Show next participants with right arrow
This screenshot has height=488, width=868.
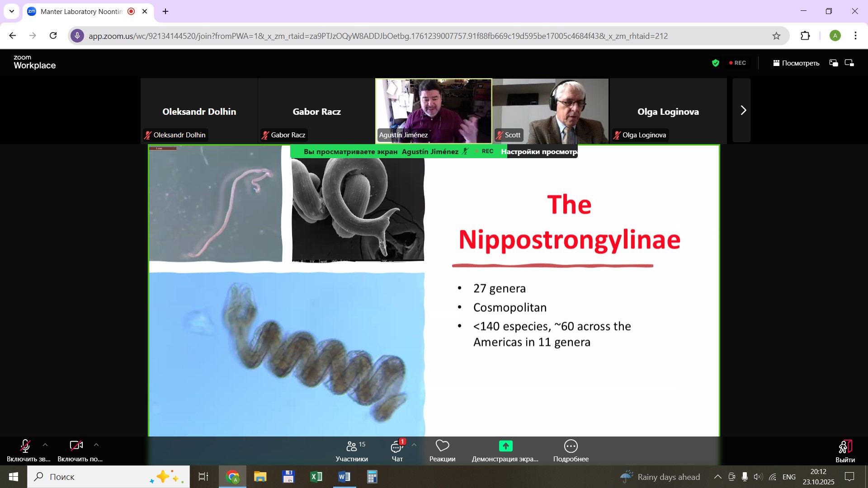click(743, 111)
